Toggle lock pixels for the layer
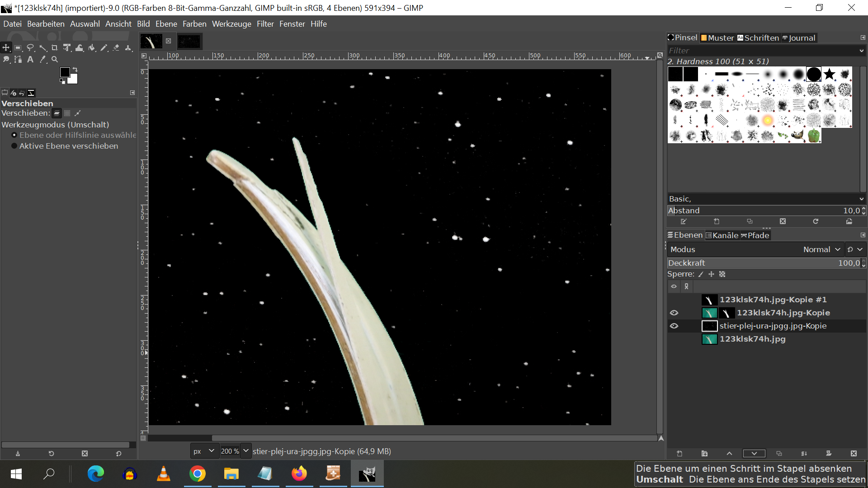This screenshot has height=488, width=868. click(x=701, y=274)
